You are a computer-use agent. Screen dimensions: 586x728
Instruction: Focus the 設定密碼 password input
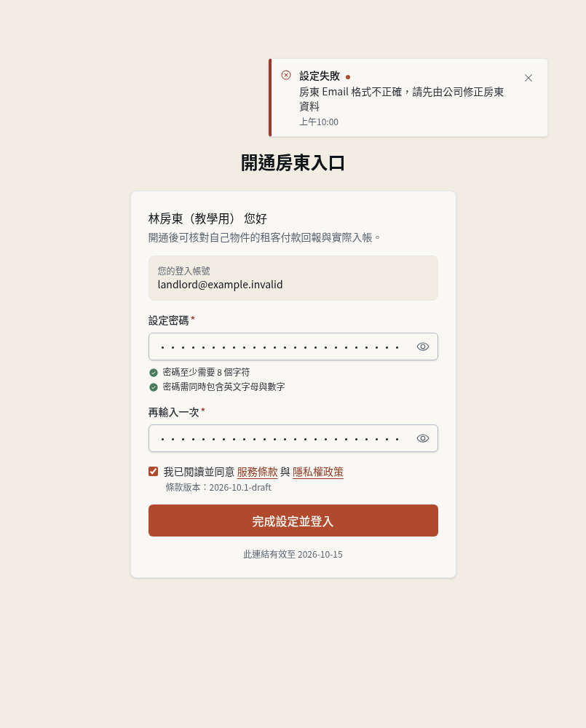293,347
